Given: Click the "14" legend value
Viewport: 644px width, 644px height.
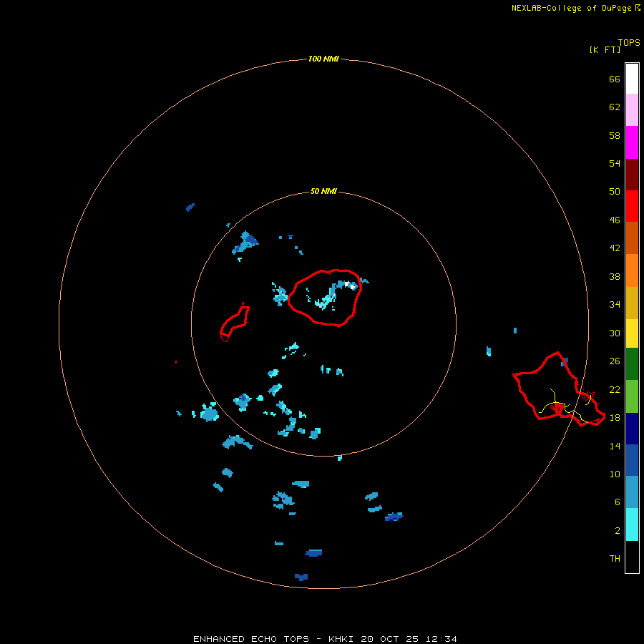Looking at the screenshot, I should [615, 446].
